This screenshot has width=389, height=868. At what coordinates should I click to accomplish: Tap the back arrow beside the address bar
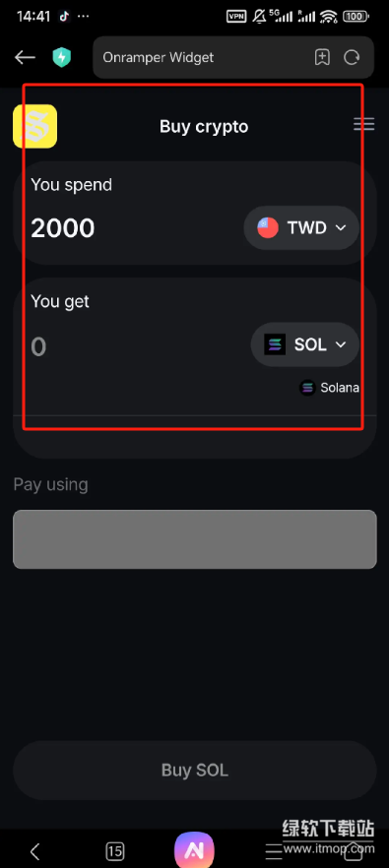pyautogui.click(x=25, y=57)
